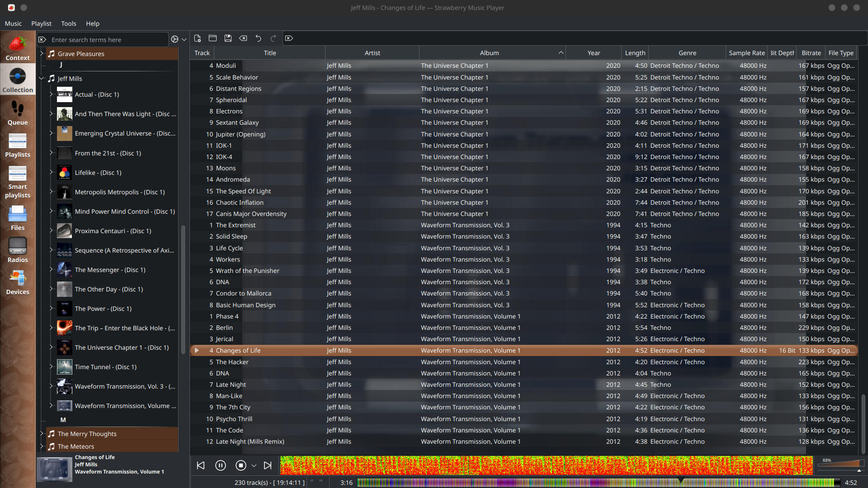Click the repeat mode icon in status bar
Image resolution: width=868 pixels, height=488 pixels.
coord(312,481)
